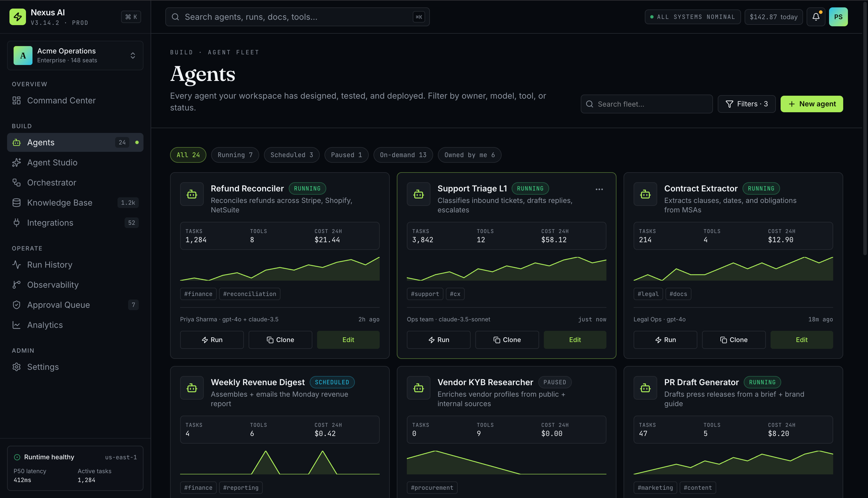
Task: Go to Observability
Action: click(75, 284)
